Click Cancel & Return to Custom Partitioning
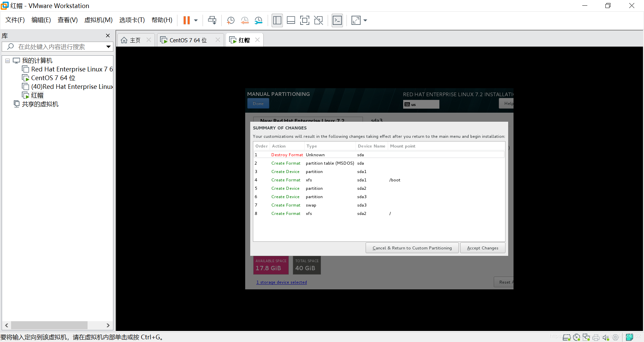The width and height of the screenshot is (644, 342). [x=412, y=248]
